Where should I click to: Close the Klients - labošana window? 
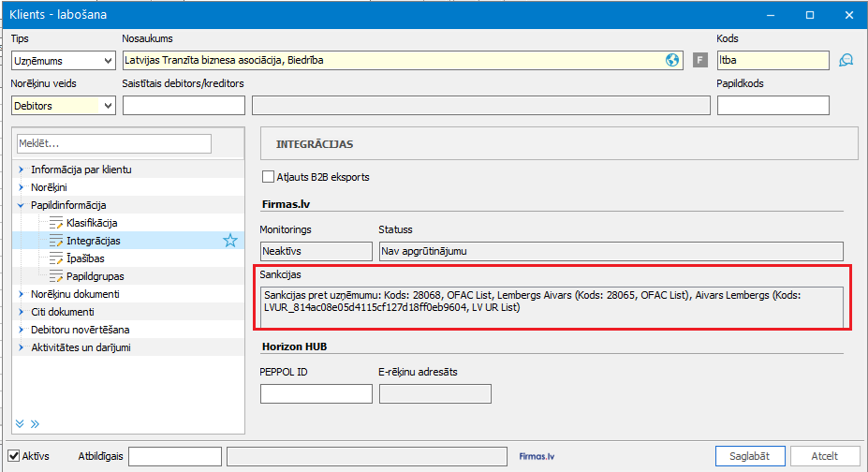point(849,15)
